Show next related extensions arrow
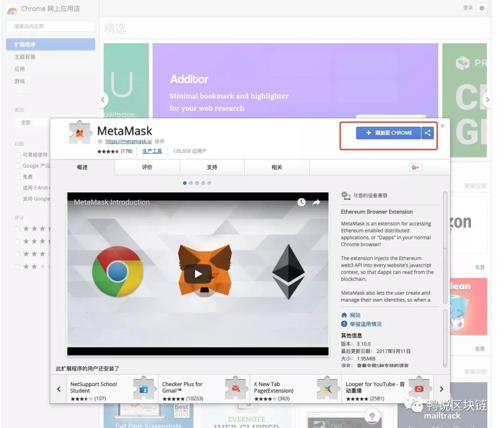The height and width of the screenshot is (428, 504). click(x=441, y=389)
